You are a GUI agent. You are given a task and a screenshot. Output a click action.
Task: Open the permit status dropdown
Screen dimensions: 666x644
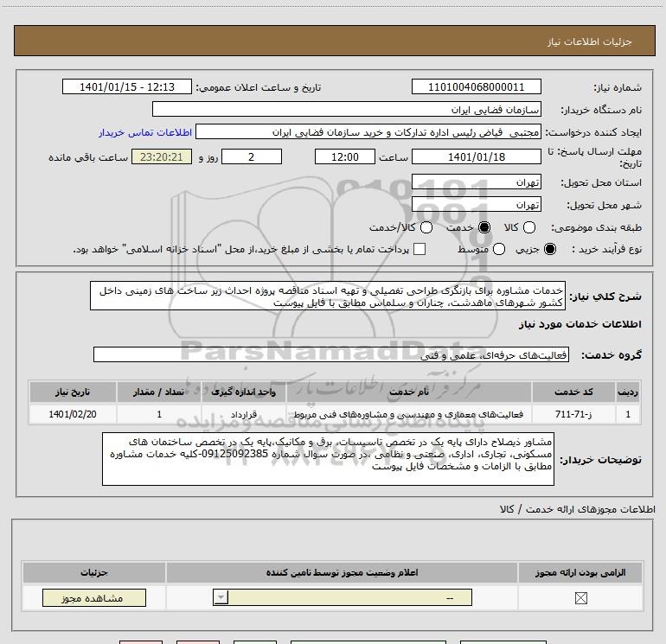[x=343, y=597]
